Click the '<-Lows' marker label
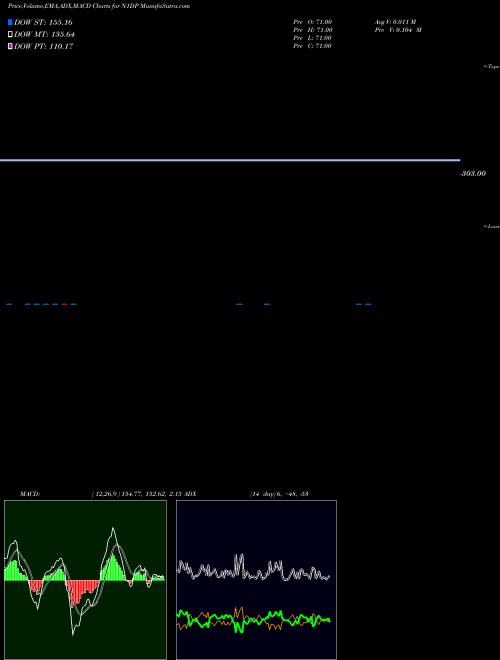This screenshot has width=500, height=660. 492,226
